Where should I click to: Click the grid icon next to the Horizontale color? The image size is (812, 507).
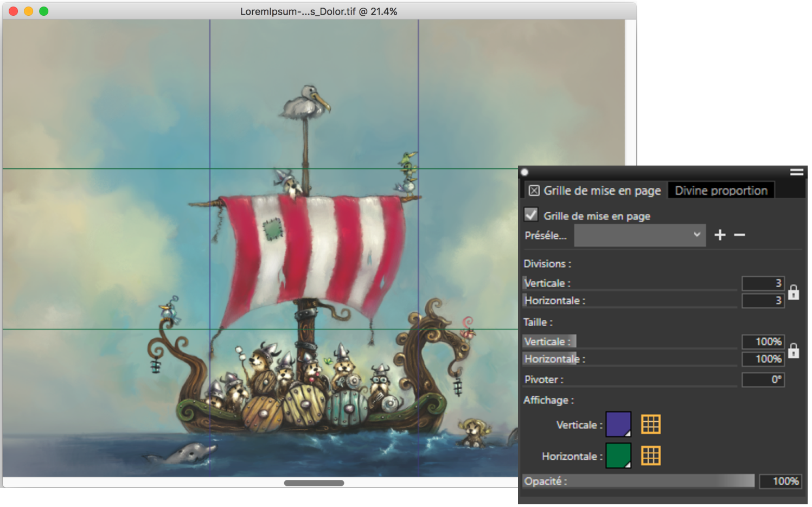650,456
